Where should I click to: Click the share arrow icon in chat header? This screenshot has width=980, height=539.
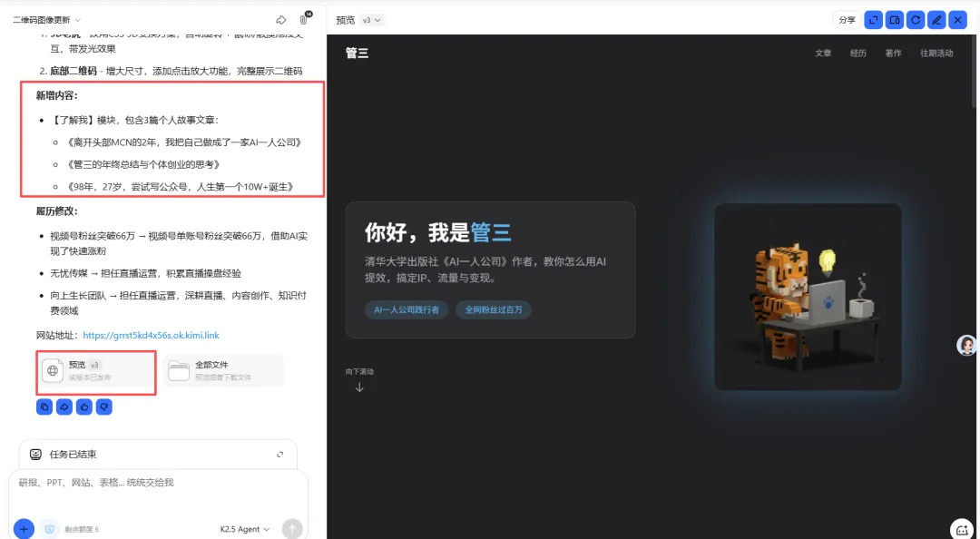point(281,20)
